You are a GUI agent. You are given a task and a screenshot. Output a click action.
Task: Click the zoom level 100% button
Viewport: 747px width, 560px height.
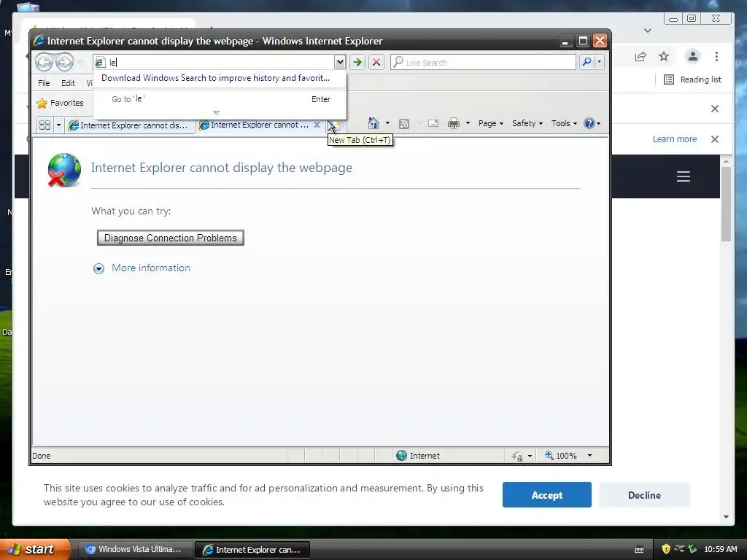pyautogui.click(x=561, y=456)
